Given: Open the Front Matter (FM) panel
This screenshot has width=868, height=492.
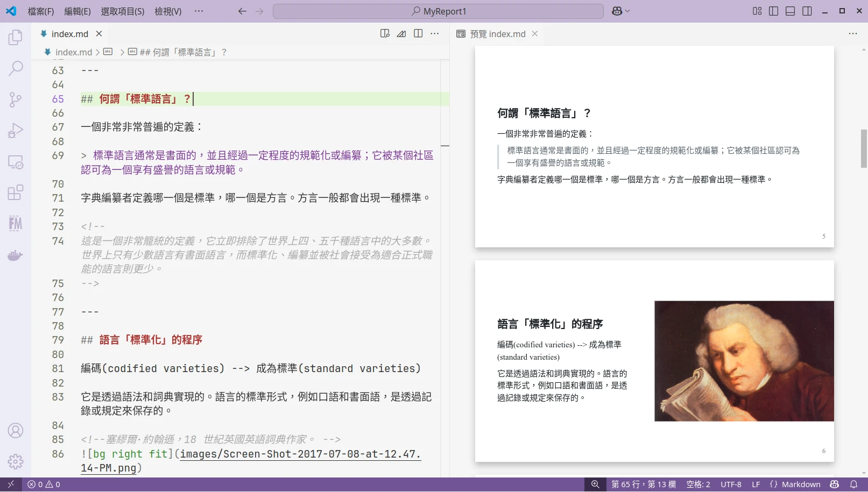Looking at the screenshot, I should click(16, 223).
